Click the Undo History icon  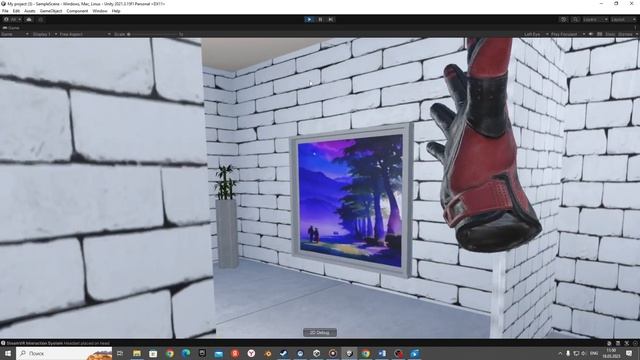[x=563, y=19]
